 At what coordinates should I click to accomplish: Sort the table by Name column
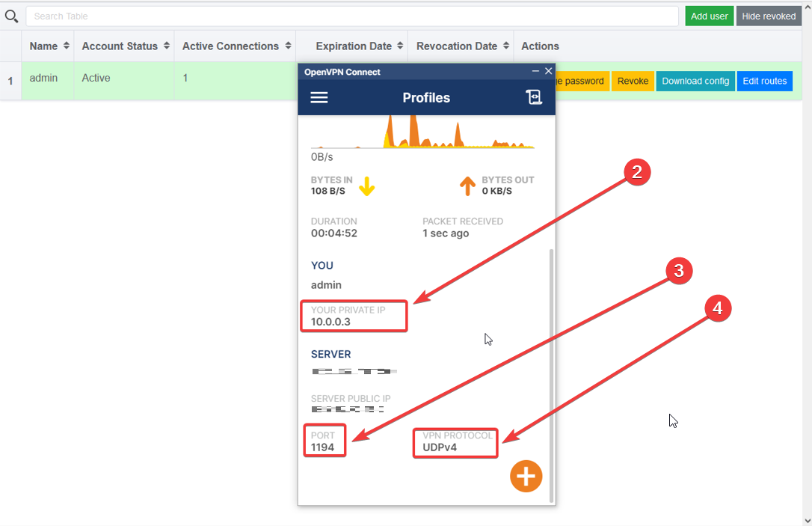coord(49,46)
